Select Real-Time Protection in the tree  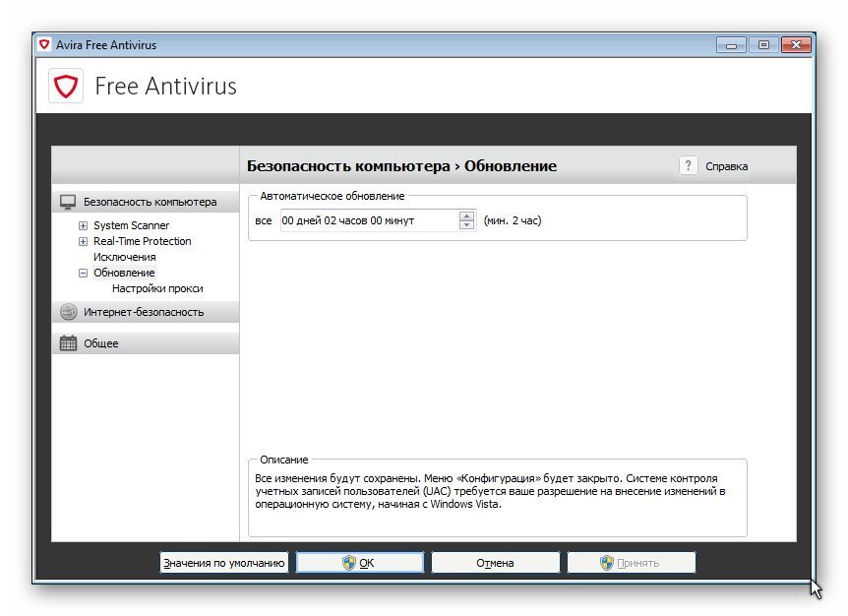(143, 241)
